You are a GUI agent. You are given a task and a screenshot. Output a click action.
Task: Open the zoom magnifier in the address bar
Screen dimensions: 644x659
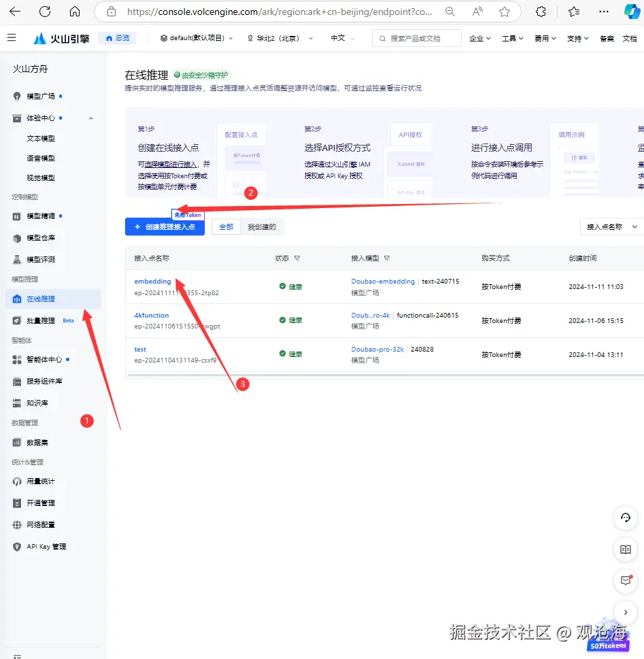click(x=450, y=12)
